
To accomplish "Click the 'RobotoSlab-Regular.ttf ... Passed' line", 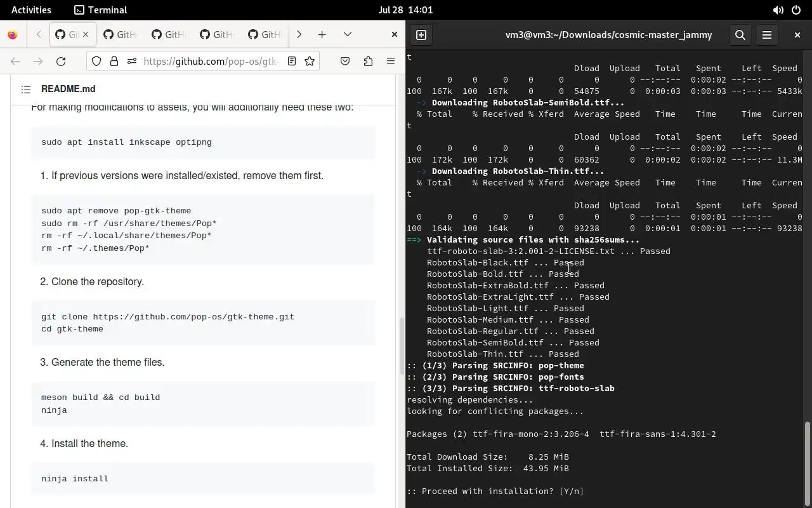I will tap(511, 331).
